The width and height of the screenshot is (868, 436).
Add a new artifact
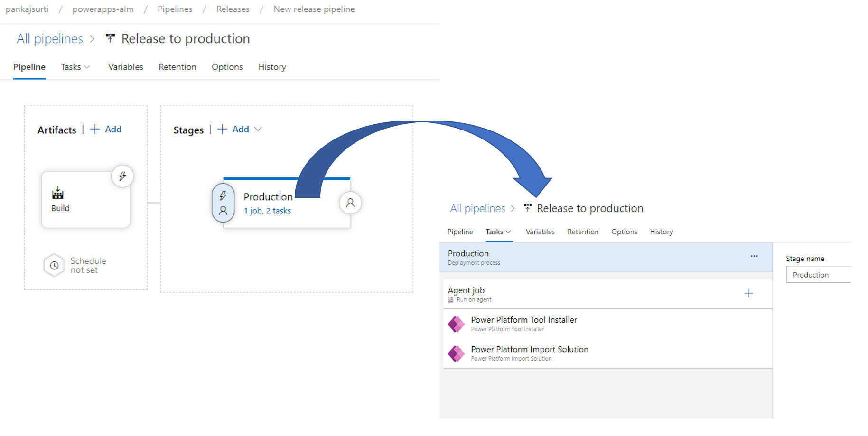pos(106,130)
